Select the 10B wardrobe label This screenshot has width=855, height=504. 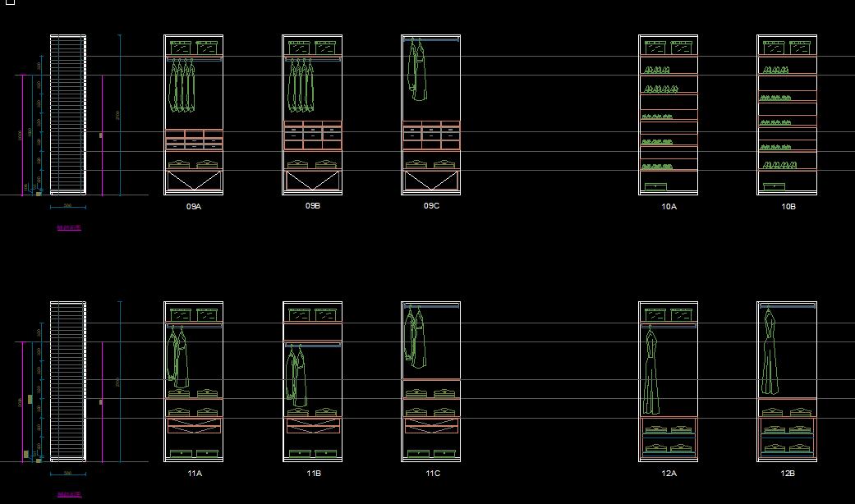(788, 207)
